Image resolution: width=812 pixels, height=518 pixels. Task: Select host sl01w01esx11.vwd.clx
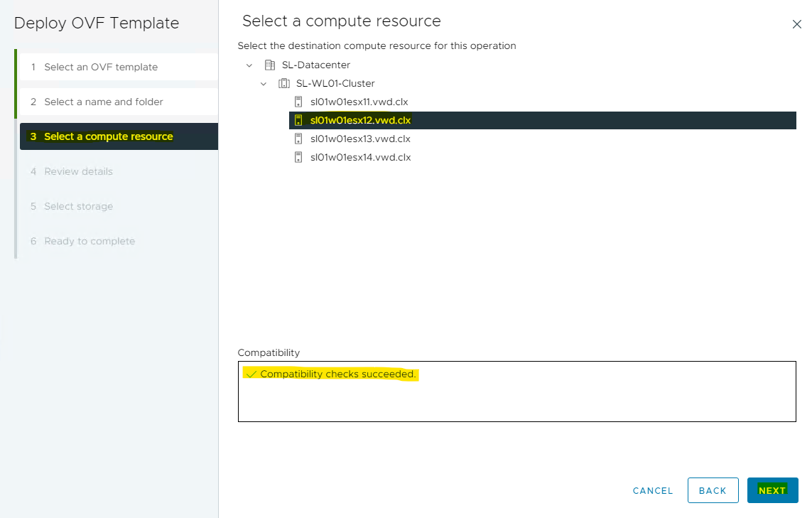359,102
